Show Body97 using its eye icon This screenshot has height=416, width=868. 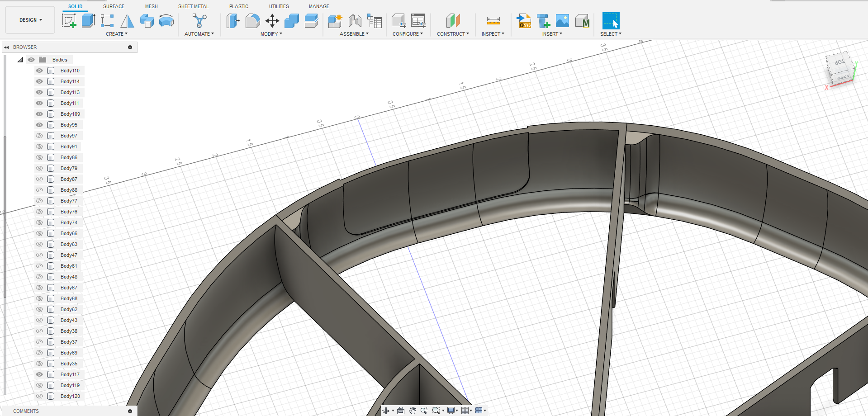39,136
